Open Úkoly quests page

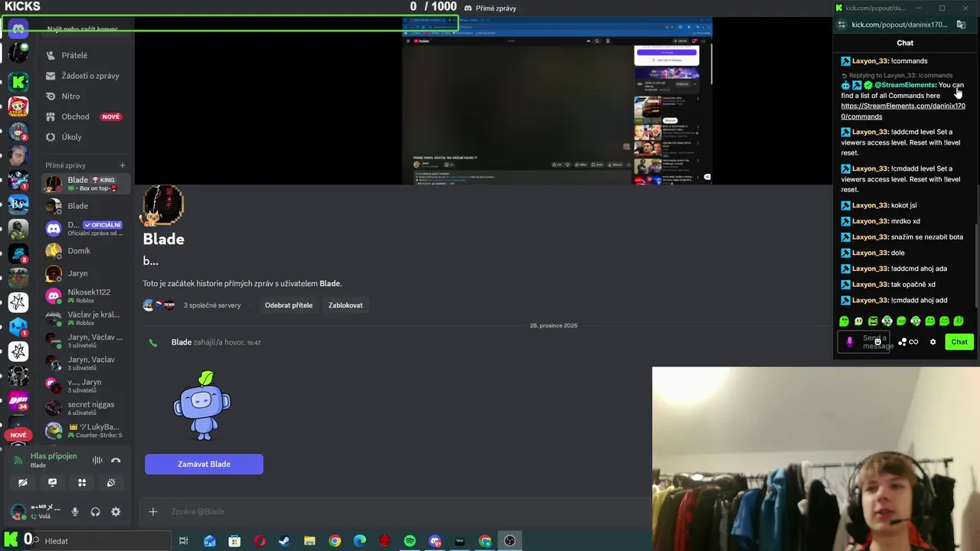85,137
